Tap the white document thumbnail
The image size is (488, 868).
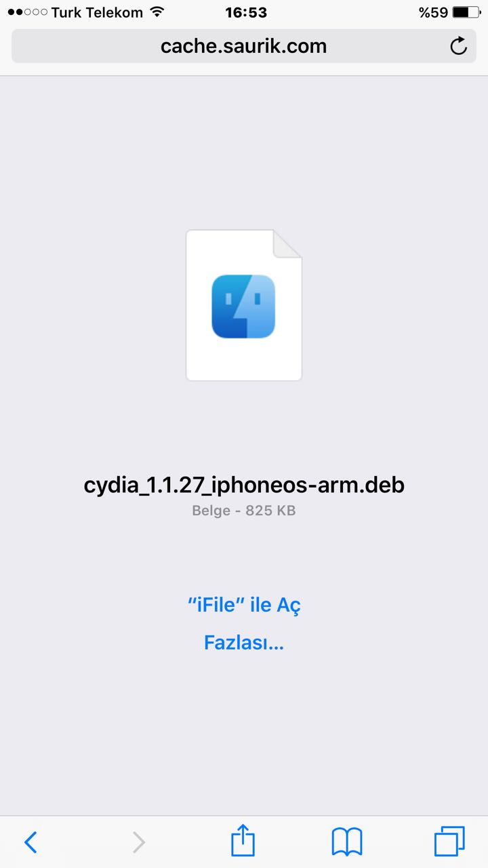[244, 305]
